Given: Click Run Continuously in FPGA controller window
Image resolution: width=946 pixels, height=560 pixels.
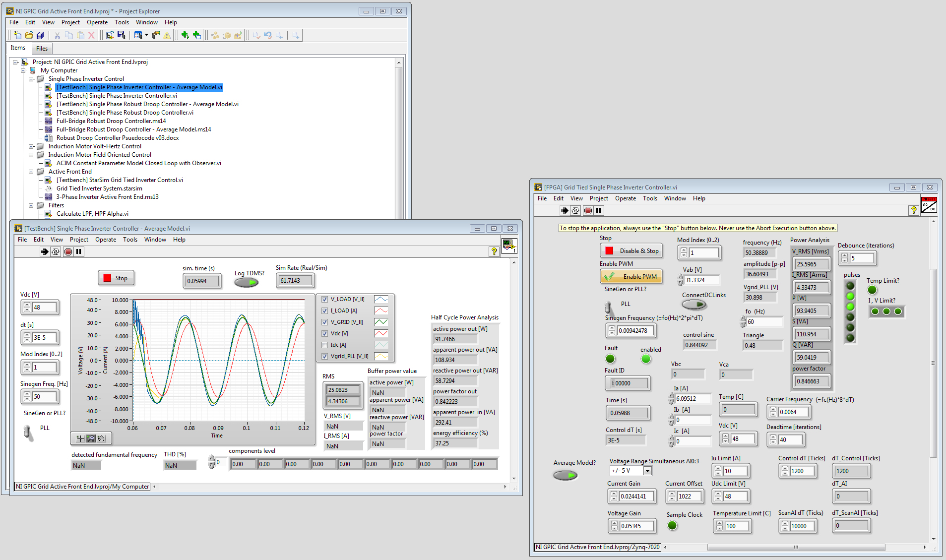Looking at the screenshot, I should [575, 210].
